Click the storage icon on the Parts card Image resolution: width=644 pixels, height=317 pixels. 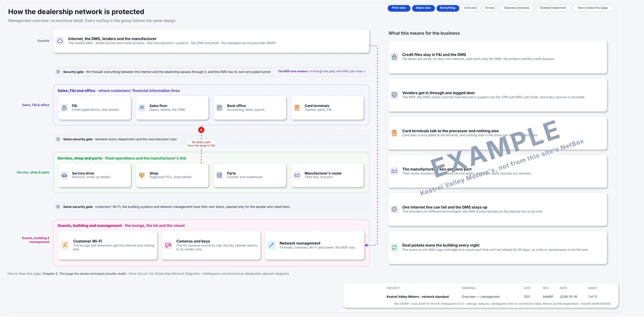pos(219,175)
